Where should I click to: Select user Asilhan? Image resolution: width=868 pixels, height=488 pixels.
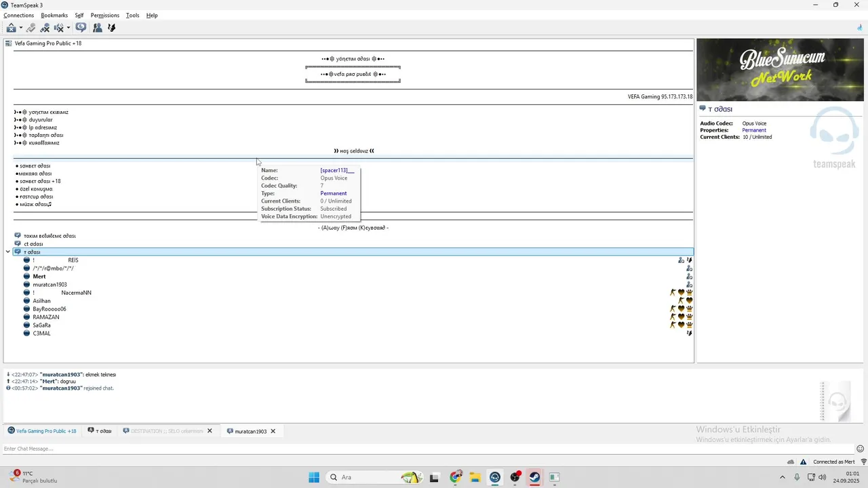click(x=41, y=301)
